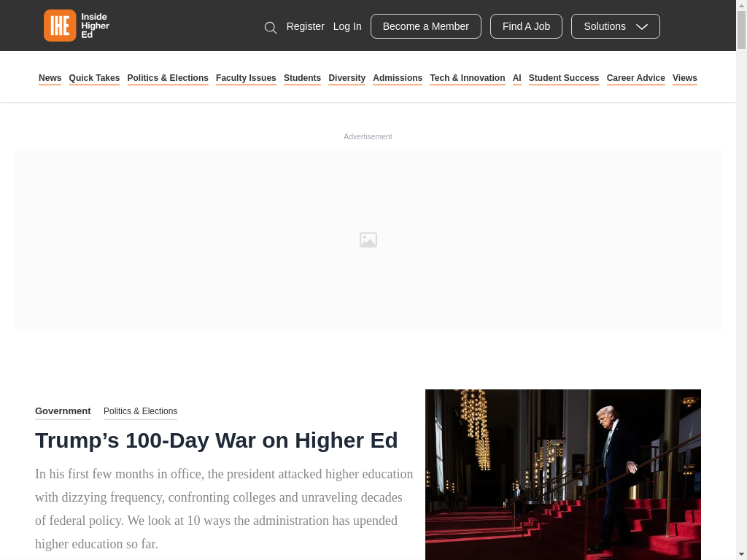Open the Diversity section
This screenshot has width=747, height=560.
[x=347, y=78]
